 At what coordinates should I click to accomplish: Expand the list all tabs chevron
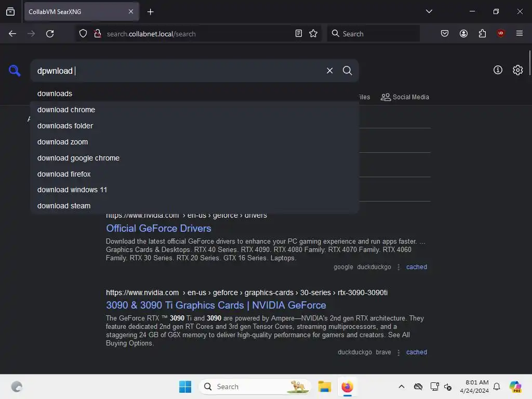tap(429, 11)
